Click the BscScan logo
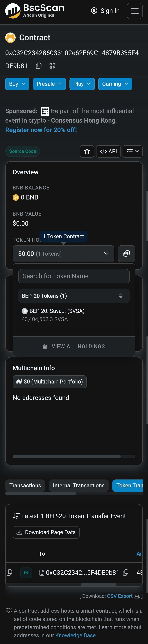This screenshot has width=148, height=644. point(35,11)
